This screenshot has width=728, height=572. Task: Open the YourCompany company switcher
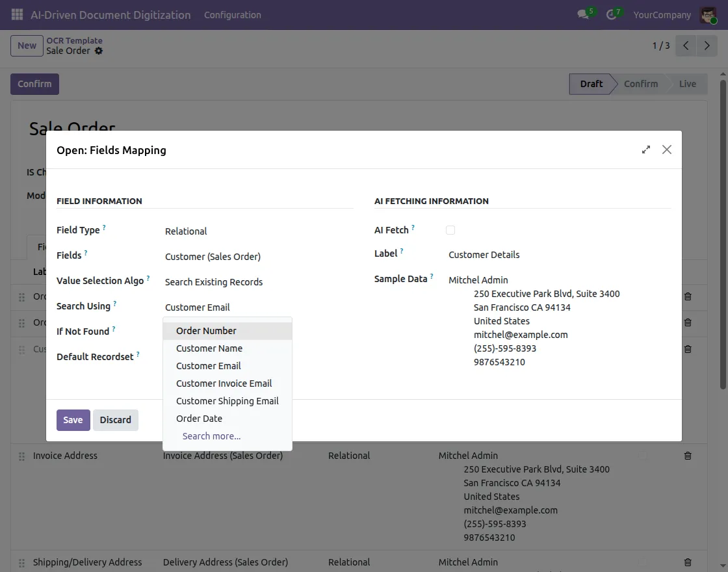coord(662,15)
